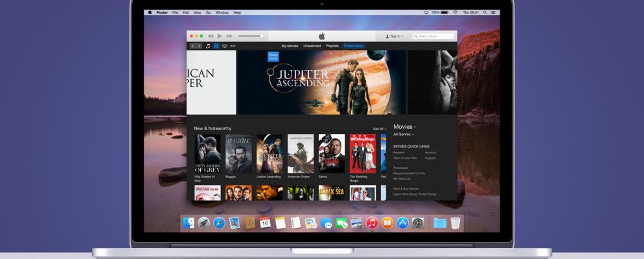Open iTunes from the Dock
The image size is (644, 259).
[372, 223]
